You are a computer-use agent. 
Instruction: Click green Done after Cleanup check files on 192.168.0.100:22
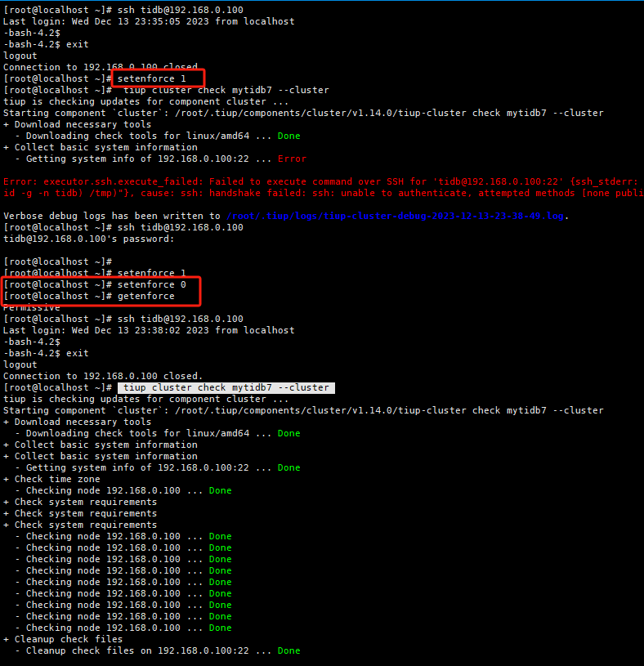pyautogui.click(x=288, y=650)
